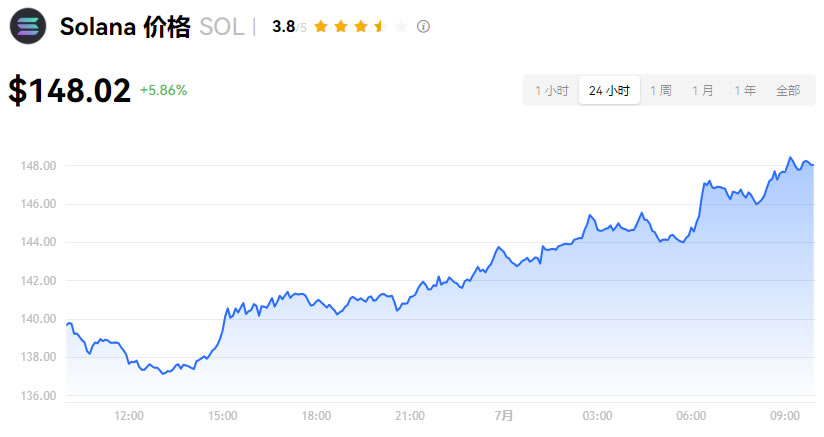This screenshot has width=824, height=437.
Task: Click the 7月 date marker on axis
Action: [503, 415]
